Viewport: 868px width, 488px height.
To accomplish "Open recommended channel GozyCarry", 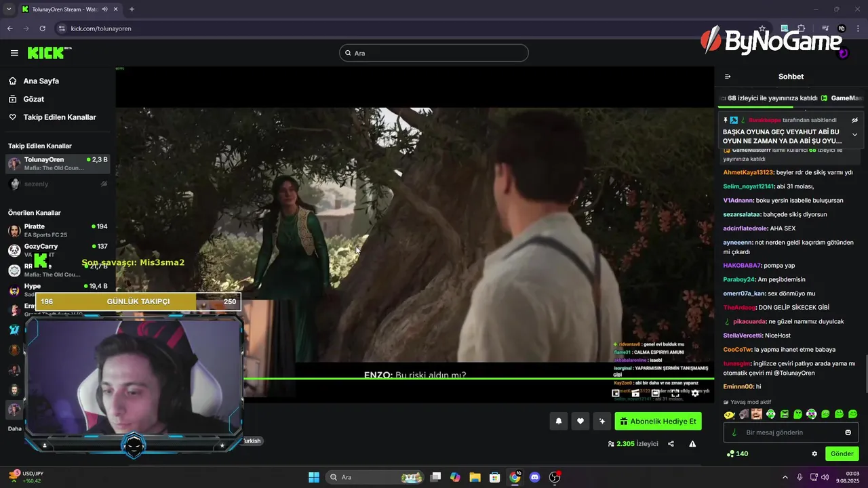I will pos(58,250).
